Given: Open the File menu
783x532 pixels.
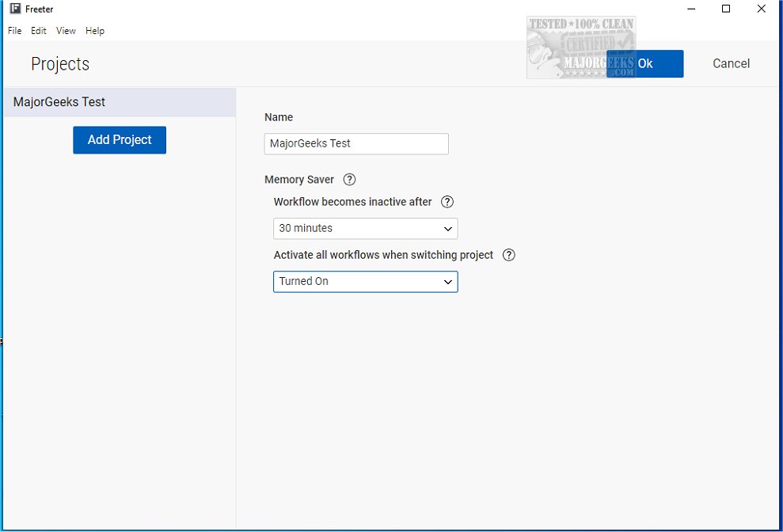Looking at the screenshot, I should (14, 30).
